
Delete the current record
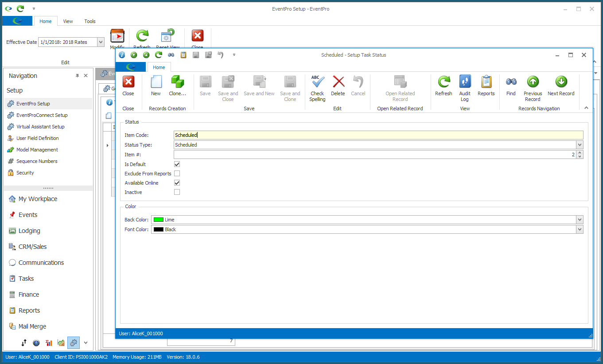(x=338, y=85)
